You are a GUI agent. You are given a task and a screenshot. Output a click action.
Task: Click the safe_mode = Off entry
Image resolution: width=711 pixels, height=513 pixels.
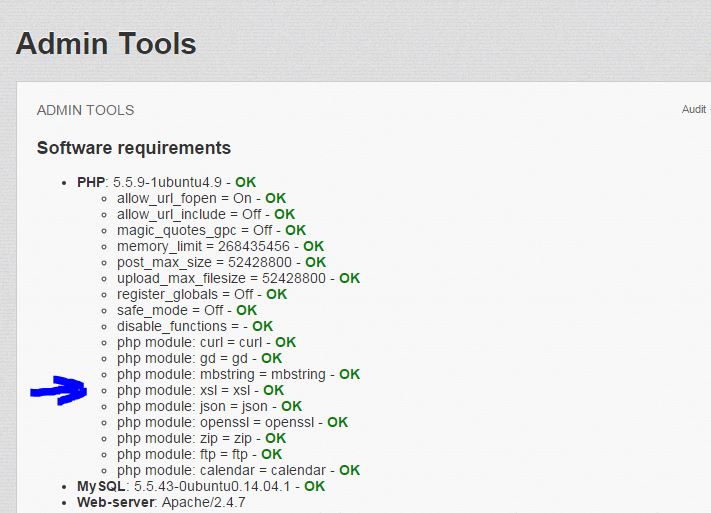pos(186,310)
